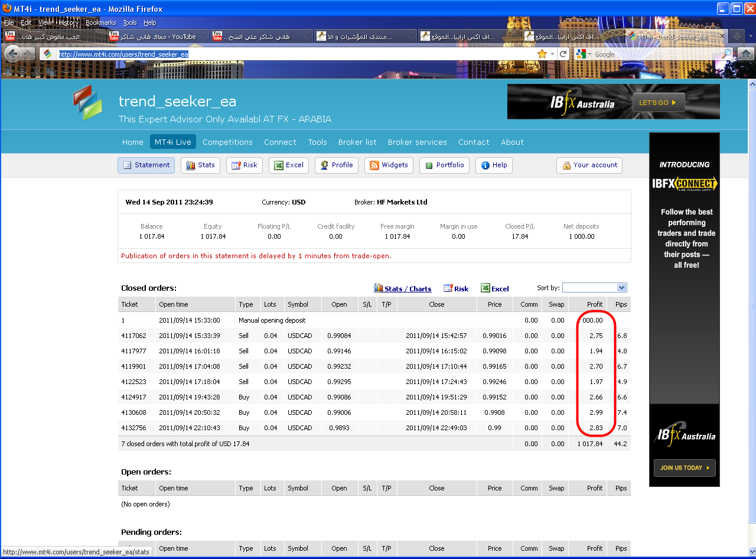Open Connect navigation link
This screenshot has height=559, width=756.
tap(280, 142)
